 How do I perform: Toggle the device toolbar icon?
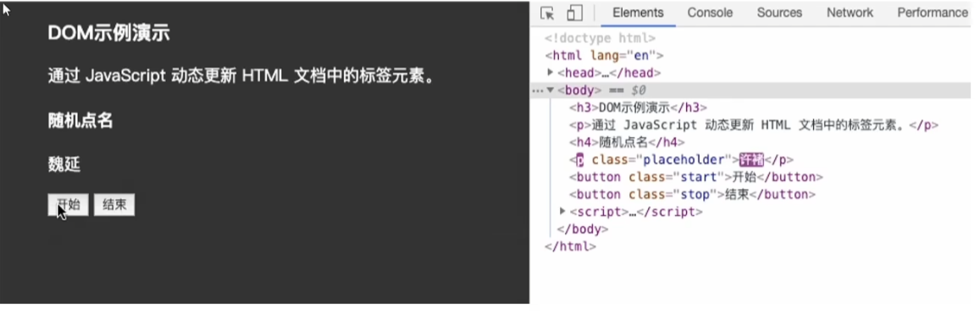(x=574, y=14)
